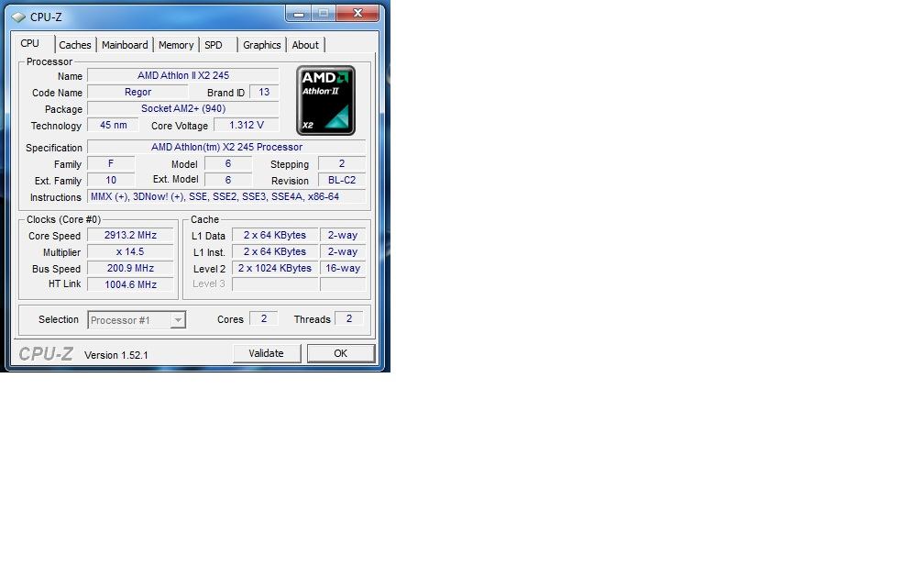
Task: Click the L1 Inst. value 2 x 64 KBytes
Action: 275,251
